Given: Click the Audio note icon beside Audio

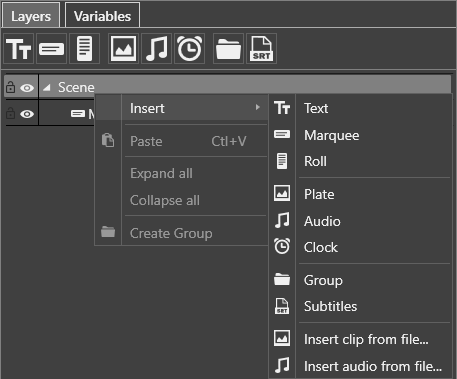Looking at the screenshot, I should click(282, 220).
